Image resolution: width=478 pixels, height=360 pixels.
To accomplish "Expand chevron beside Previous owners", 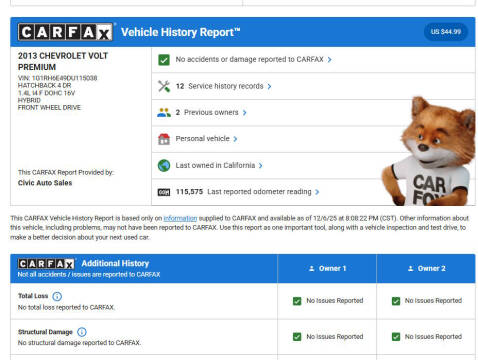I will [244, 113].
